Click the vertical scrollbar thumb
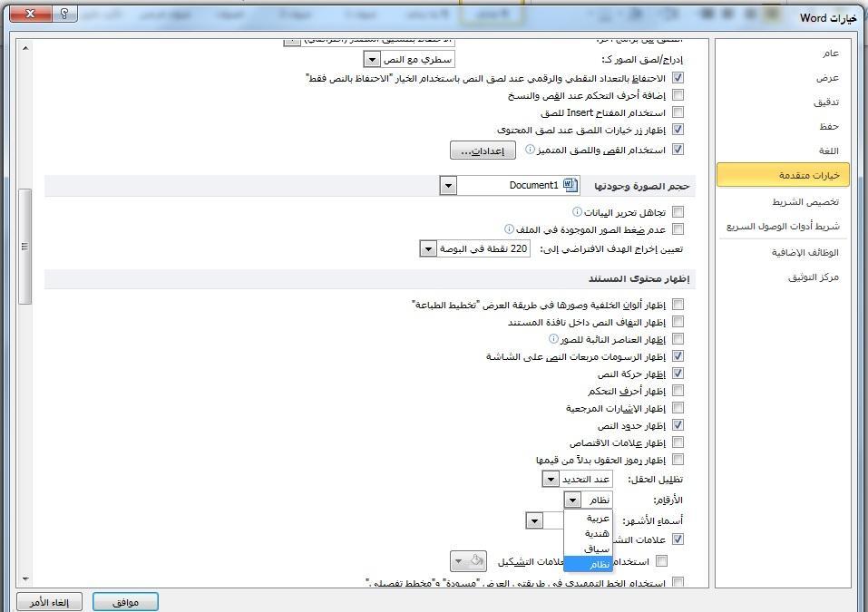 pyautogui.click(x=24, y=247)
